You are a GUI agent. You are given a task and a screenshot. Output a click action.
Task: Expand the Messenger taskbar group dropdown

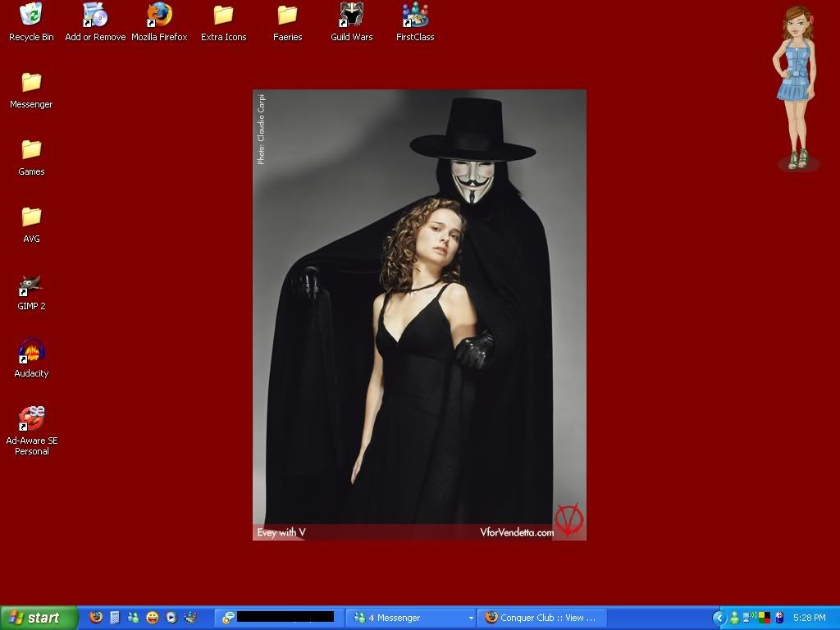tap(471, 618)
